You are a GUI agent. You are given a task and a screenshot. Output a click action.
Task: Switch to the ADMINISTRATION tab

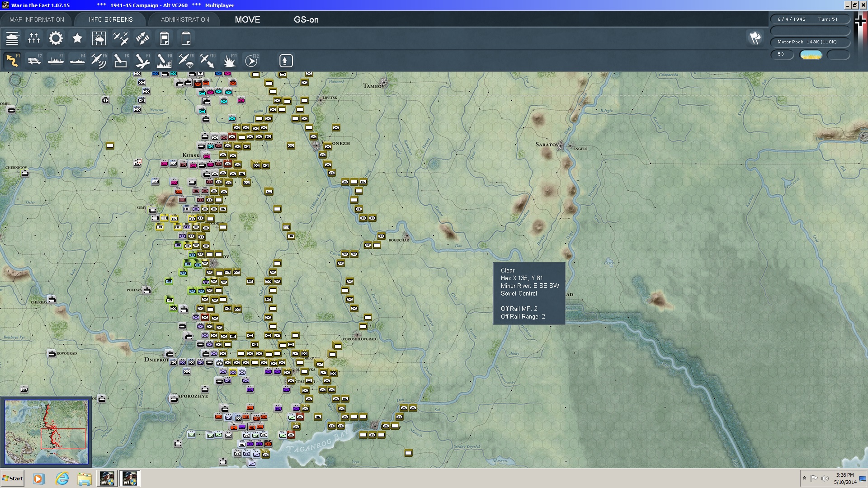coord(185,19)
